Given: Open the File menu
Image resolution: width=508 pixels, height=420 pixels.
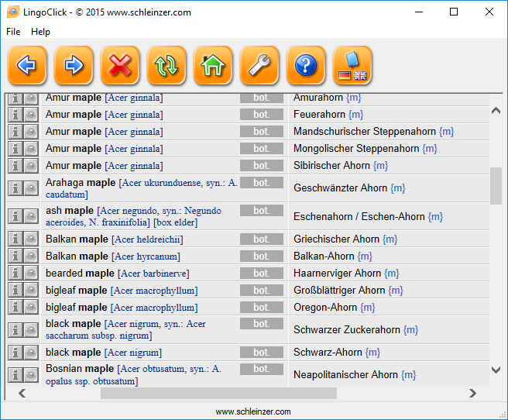Looking at the screenshot, I should (x=13, y=32).
